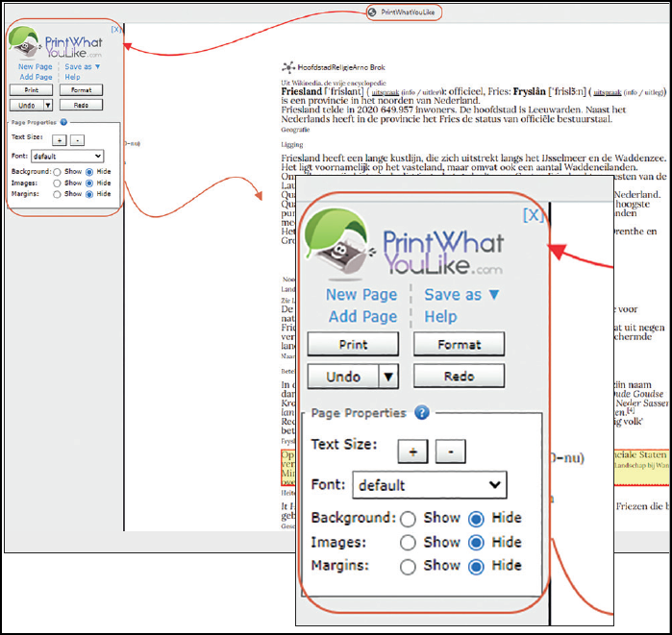Select Margins Hide radio in enlarged panel
The height and width of the screenshot is (635, 672).
476,567
